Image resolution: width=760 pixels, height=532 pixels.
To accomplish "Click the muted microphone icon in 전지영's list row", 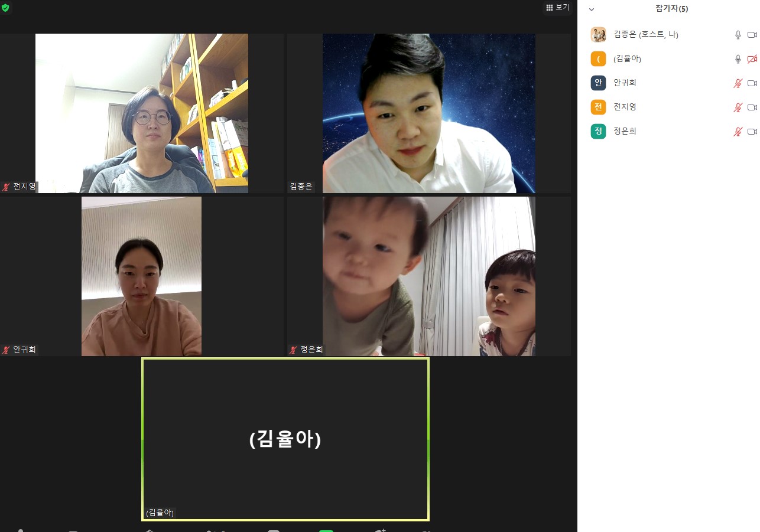I will (x=738, y=107).
